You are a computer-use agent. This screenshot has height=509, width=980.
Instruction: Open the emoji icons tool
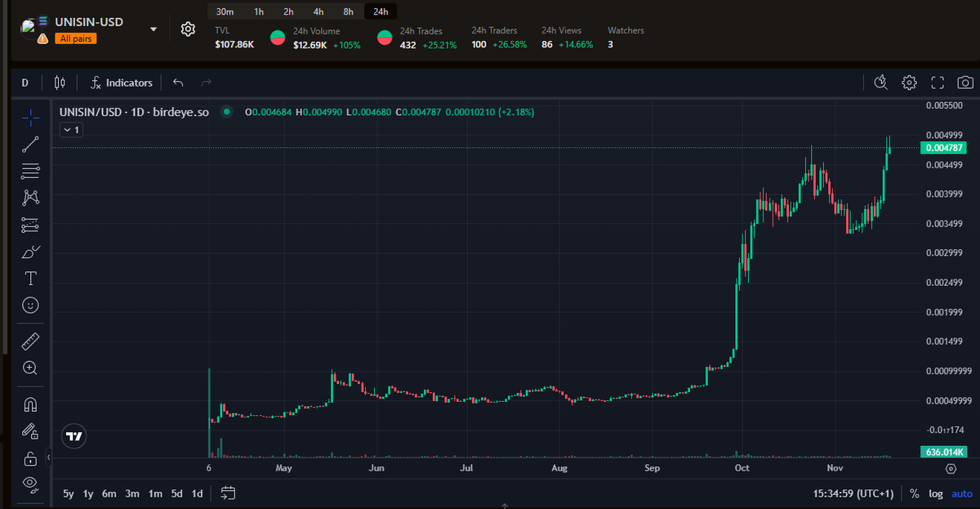pos(30,305)
